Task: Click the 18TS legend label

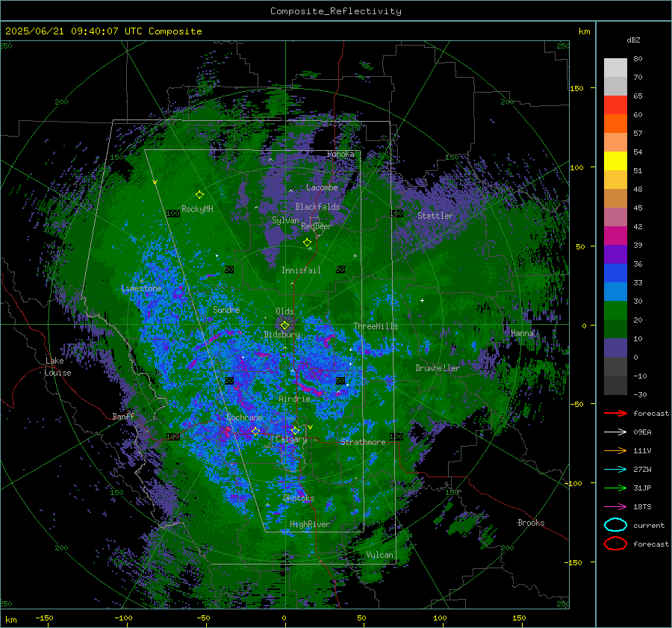Action: 642,507
